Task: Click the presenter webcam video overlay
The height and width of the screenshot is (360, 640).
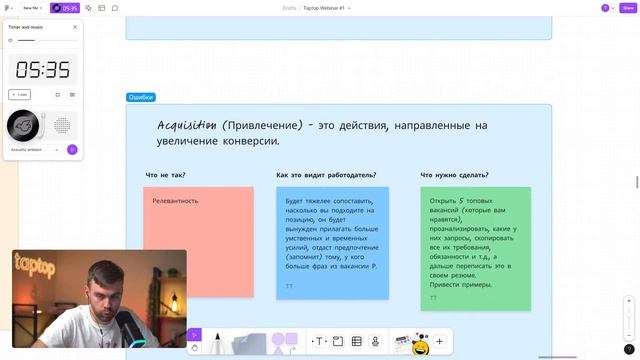Action: [x=99, y=299]
